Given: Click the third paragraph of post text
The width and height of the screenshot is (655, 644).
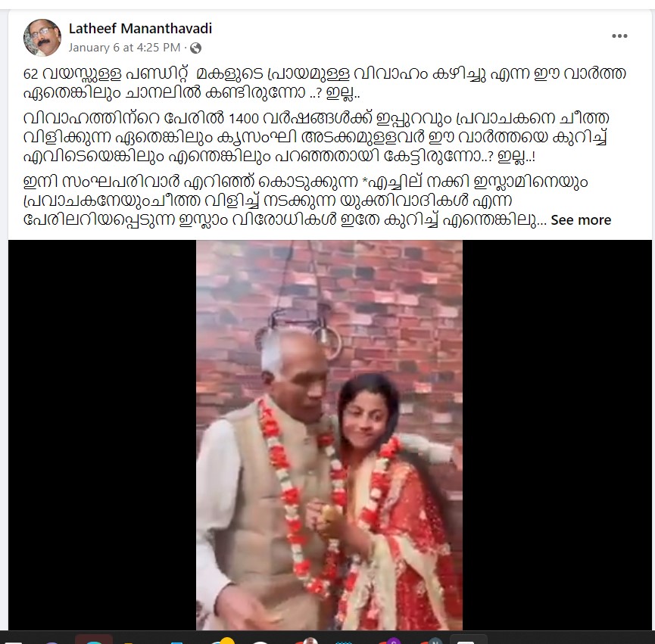Looking at the screenshot, I should coord(317,201).
